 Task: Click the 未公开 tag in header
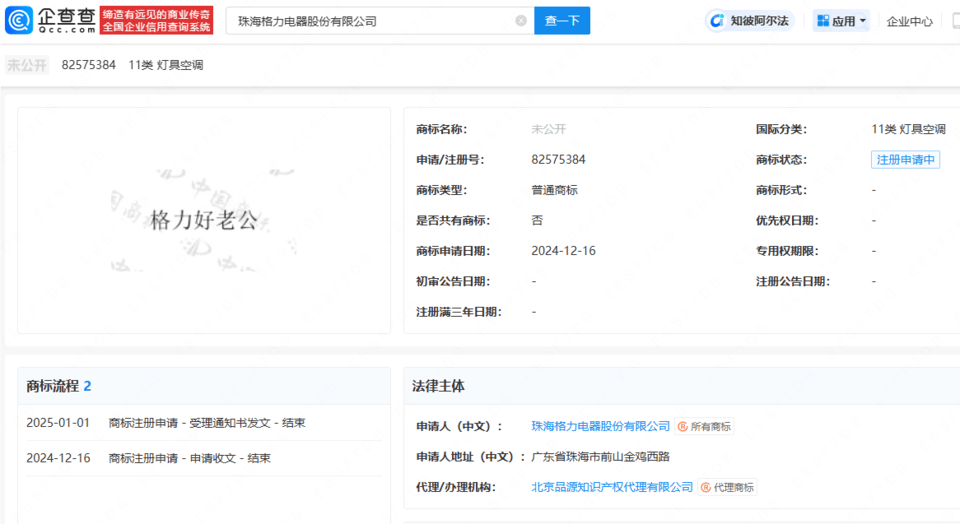pos(27,65)
